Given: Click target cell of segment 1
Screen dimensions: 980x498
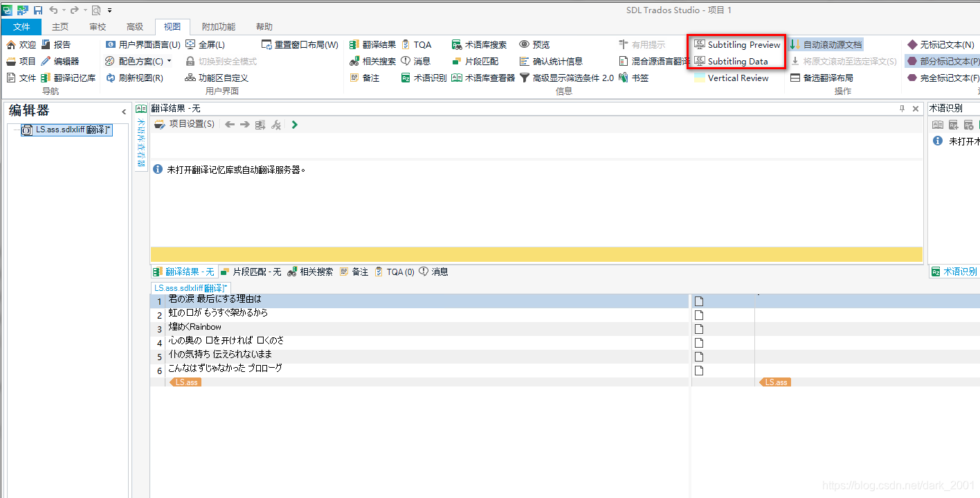Looking at the screenshot, I should point(867,301).
